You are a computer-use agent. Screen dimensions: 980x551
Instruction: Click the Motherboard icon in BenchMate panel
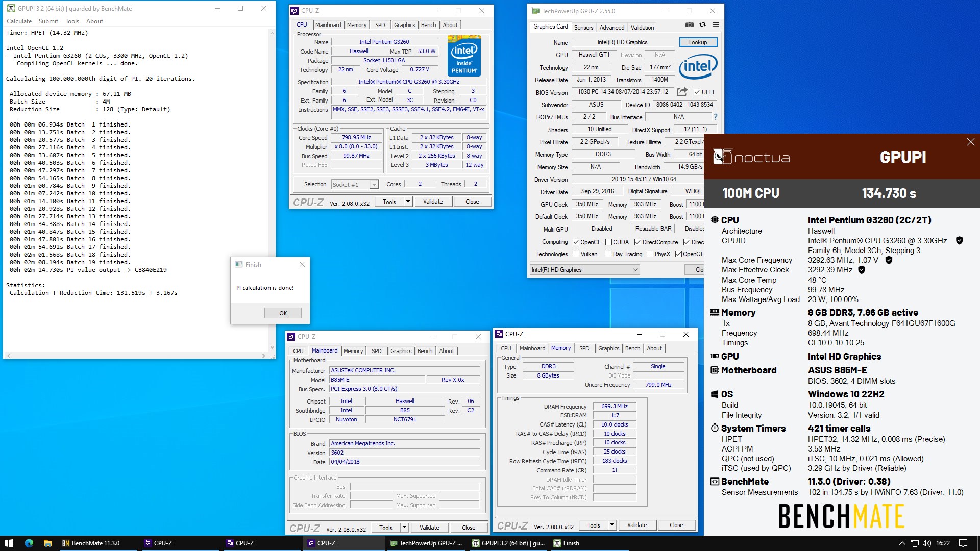pyautogui.click(x=715, y=370)
